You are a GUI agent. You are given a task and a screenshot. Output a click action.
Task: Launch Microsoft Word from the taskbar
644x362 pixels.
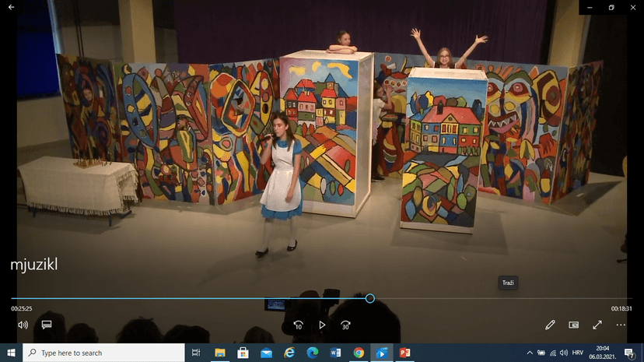click(335, 353)
